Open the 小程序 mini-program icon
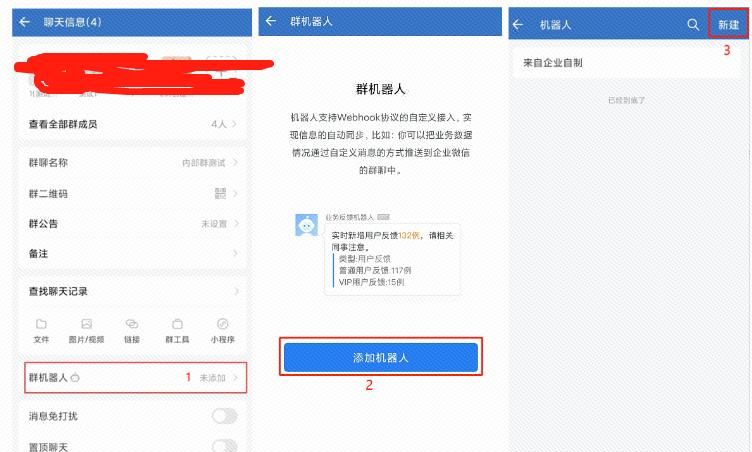Screen dimensions: 752x452 coord(223,324)
